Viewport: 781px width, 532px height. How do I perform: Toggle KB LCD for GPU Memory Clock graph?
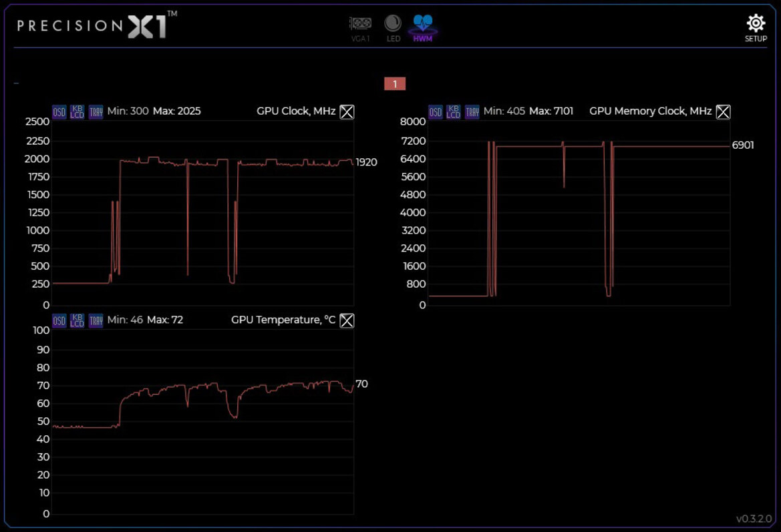(453, 111)
